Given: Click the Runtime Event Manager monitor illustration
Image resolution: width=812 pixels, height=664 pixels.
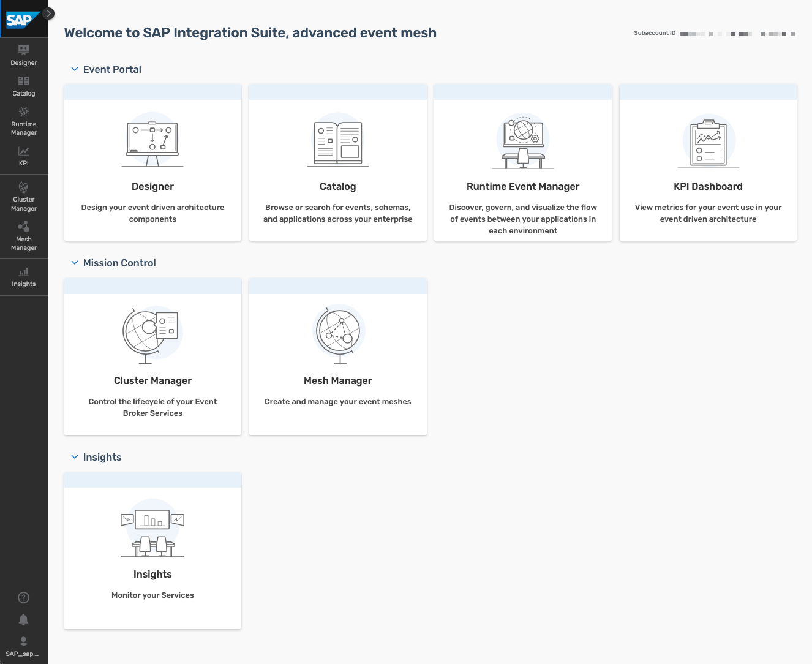Looking at the screenshot, I should (x=523, y=141).
